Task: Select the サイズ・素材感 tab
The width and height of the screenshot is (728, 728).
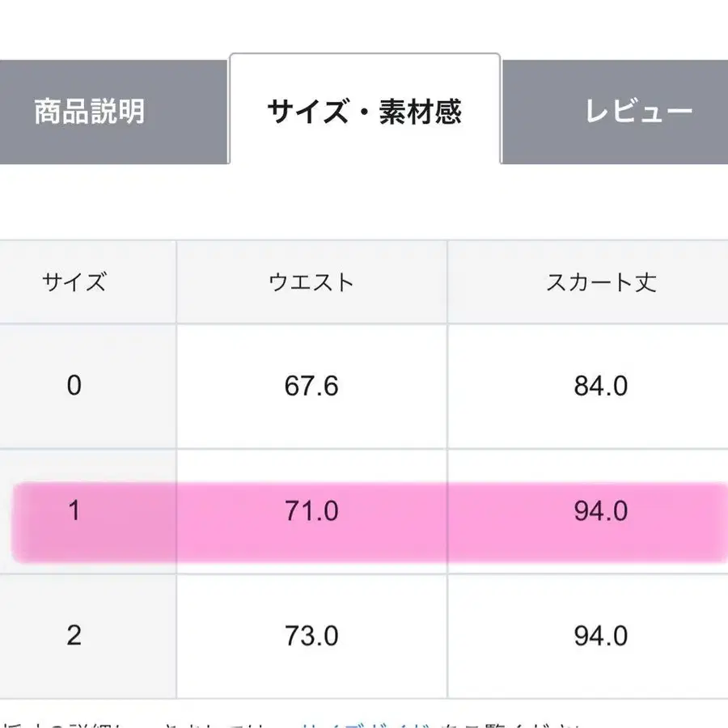Action: (364, 112)
